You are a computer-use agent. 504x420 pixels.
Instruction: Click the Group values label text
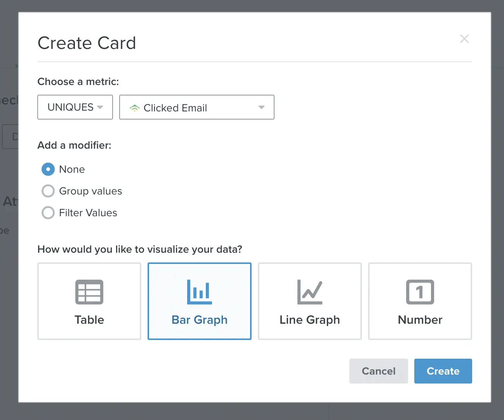pos(90,191)
